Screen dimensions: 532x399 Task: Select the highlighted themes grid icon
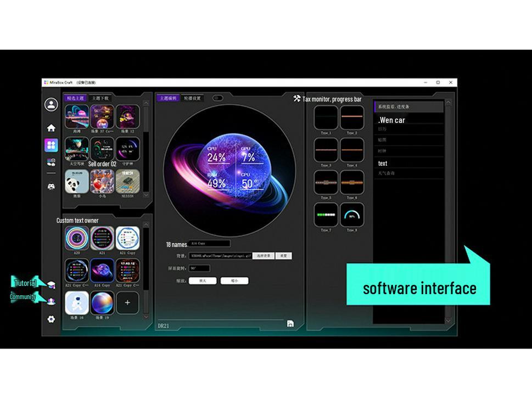pyautogui.click(x=51, y=144)
